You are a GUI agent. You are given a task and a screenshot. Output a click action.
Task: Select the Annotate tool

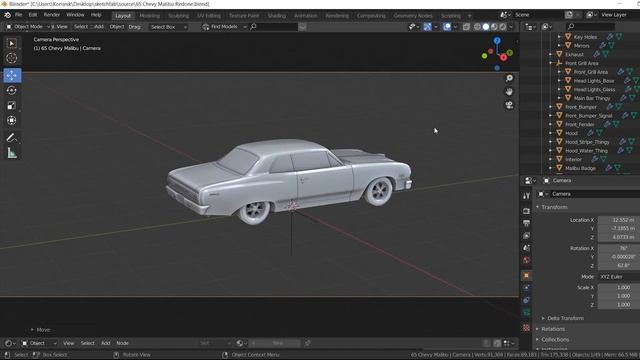(12, 138)
